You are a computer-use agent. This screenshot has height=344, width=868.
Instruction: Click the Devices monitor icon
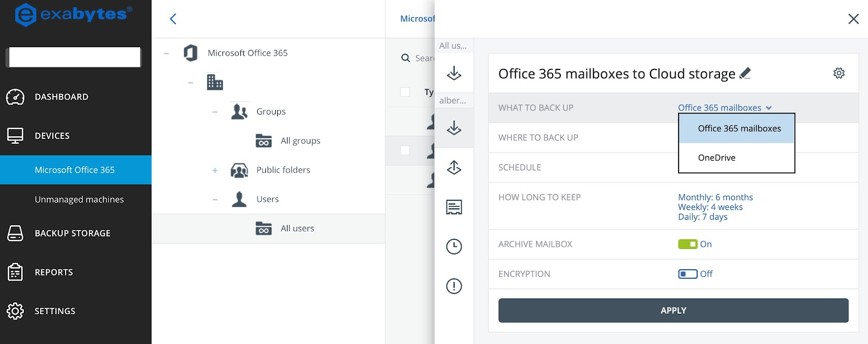click(x=15, y=136)
